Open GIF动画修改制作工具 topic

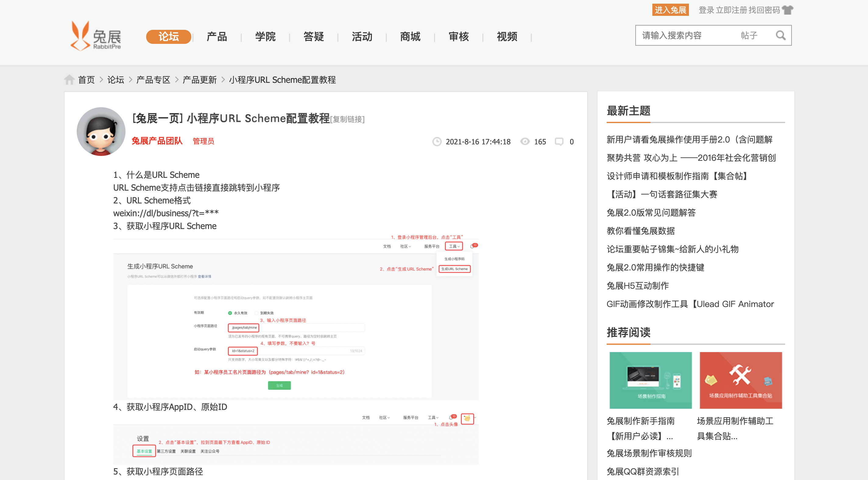tap(690, 304)
